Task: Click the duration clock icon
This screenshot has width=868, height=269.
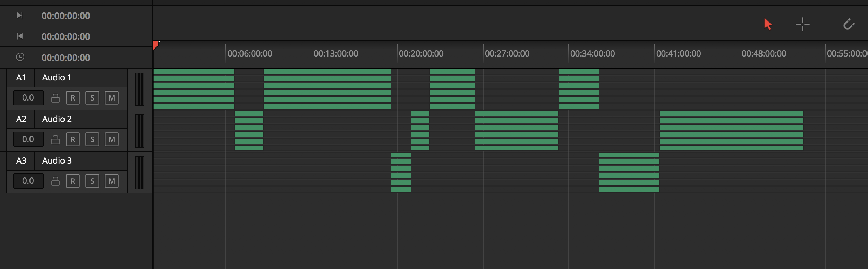Action: (x=20, y=57)
